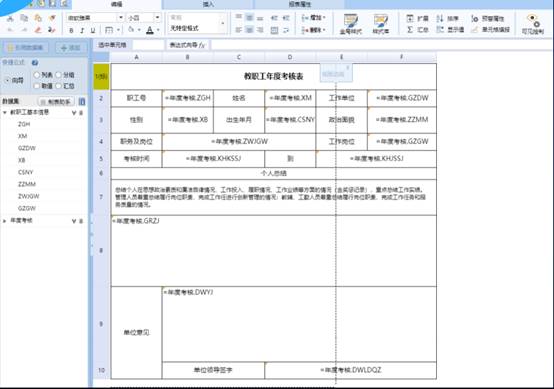The height and width of the screenshot is (389, 554).
Task: Click the font color A swatch
Action: (x=150, y=30)
